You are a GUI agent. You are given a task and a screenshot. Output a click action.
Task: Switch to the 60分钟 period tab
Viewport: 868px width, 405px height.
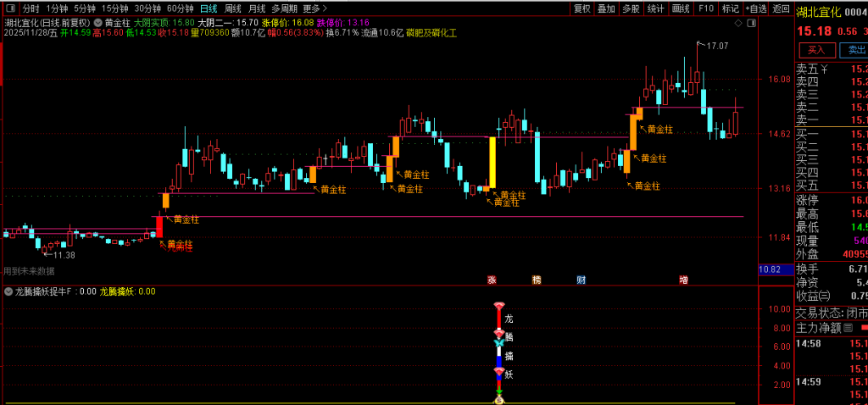coord(180,8)
